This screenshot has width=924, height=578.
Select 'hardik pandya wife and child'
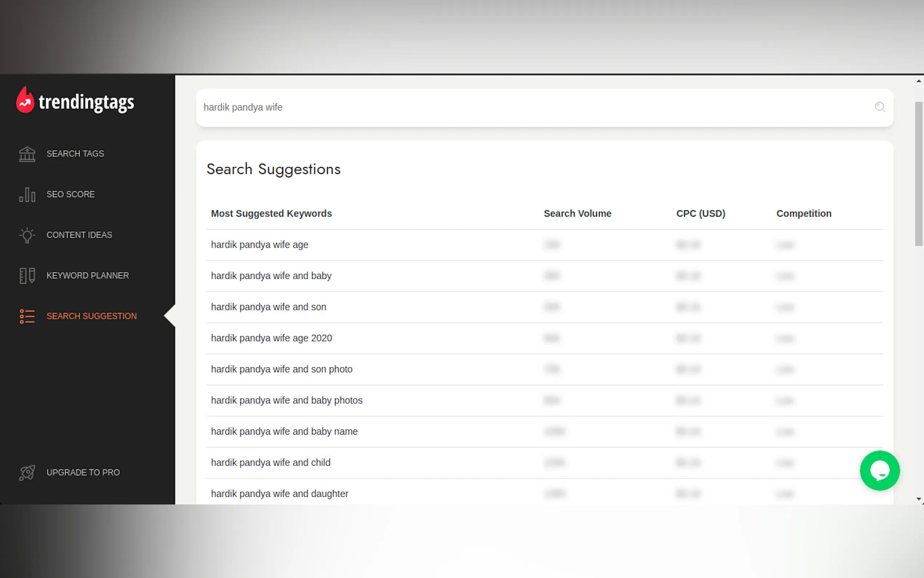pyautogui.click(x=270, y=463)
